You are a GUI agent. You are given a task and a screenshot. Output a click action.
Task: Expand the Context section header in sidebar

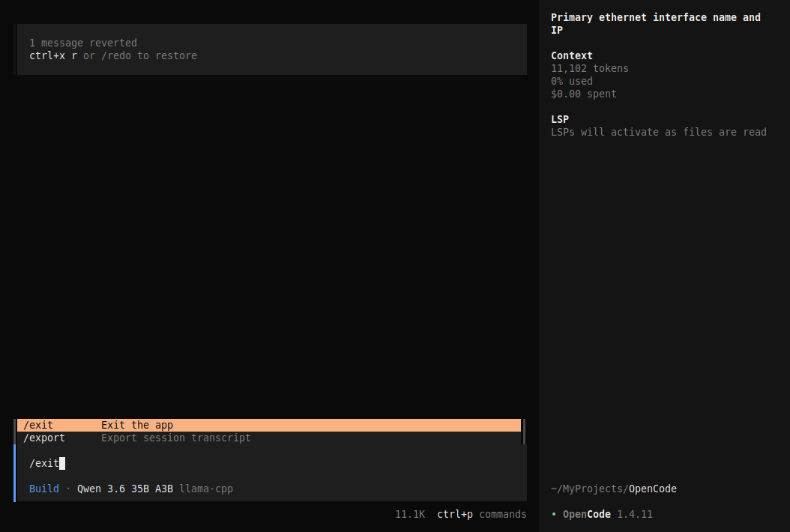pyautogui.click(x=572, y=56)
